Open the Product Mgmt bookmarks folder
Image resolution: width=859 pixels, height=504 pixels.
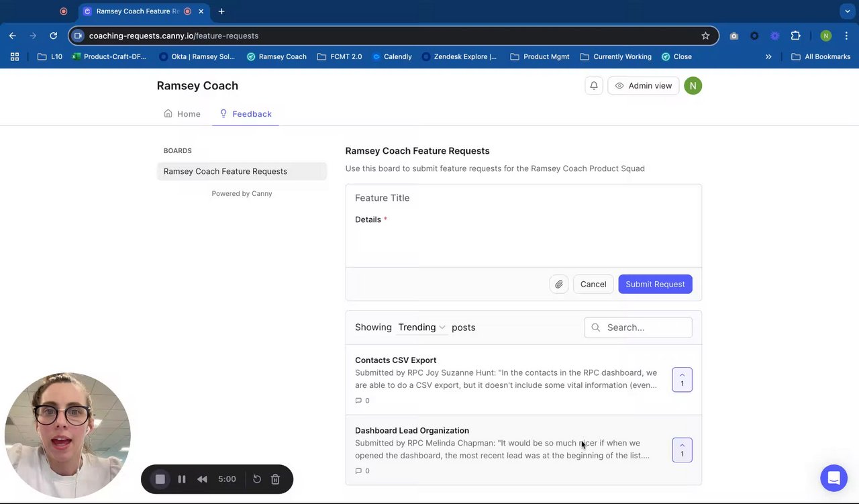coord(540,56)
